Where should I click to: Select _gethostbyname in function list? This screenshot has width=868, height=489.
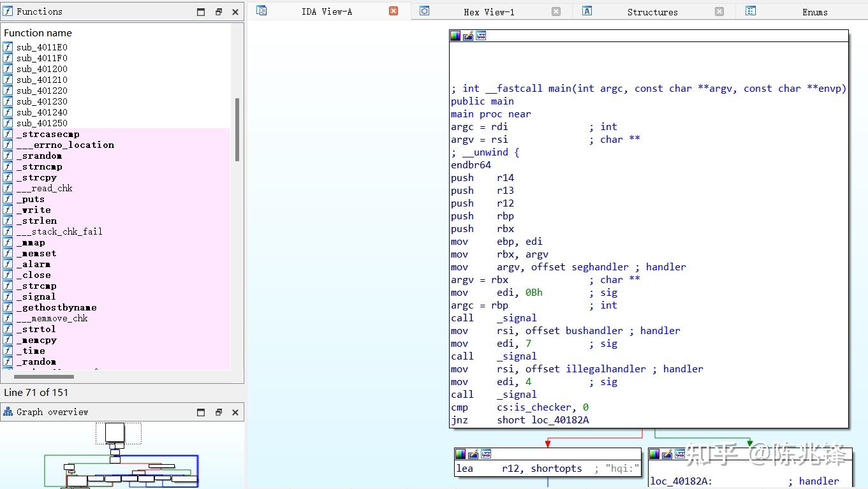57,307
